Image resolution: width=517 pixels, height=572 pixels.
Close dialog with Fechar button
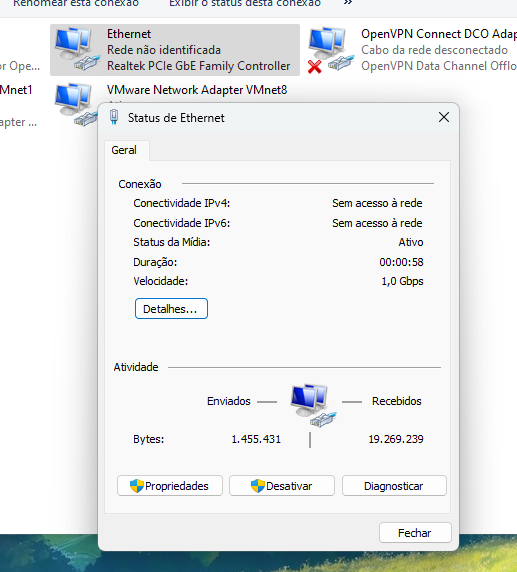[x=415, y=533]
